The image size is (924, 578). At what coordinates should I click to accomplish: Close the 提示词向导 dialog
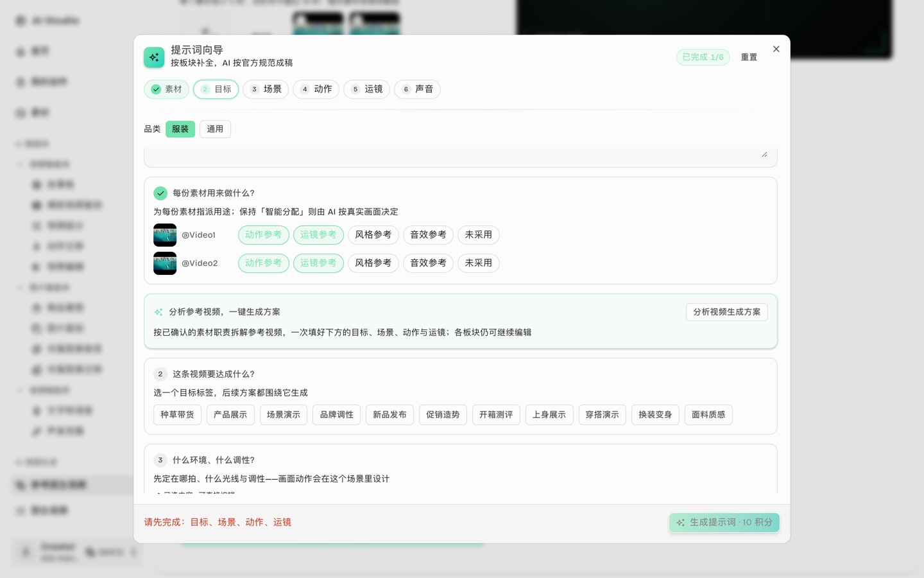[776, 49]
